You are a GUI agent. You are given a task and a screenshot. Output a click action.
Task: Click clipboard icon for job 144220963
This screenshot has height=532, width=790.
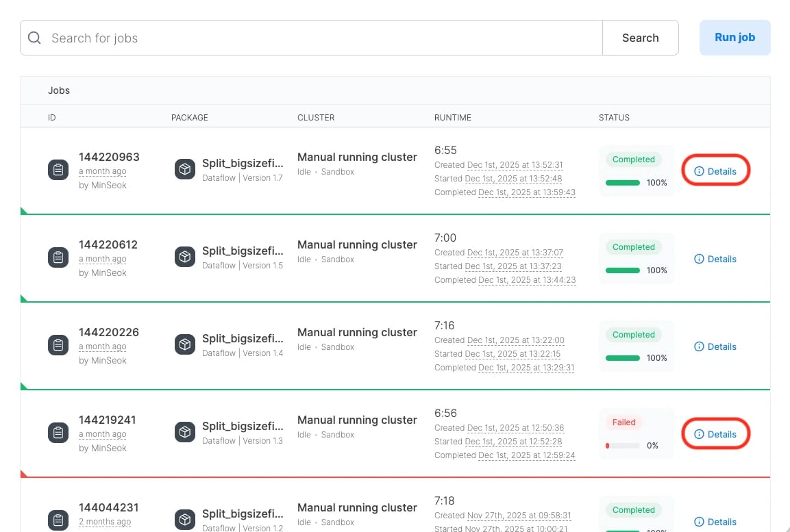click(58, 170)
